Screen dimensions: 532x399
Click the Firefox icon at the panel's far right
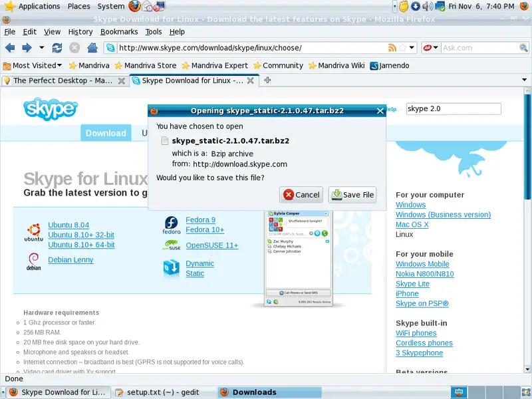coord(523,6)
